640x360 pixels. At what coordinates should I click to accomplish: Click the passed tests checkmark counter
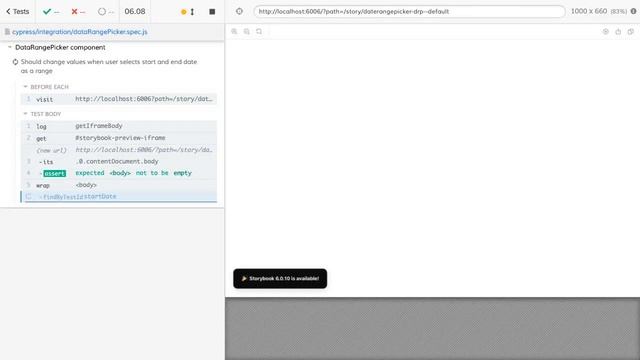coord(51,11)
